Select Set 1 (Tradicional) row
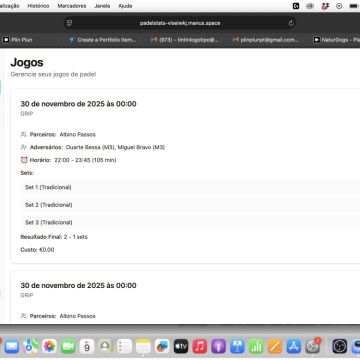 coord(190,187)
